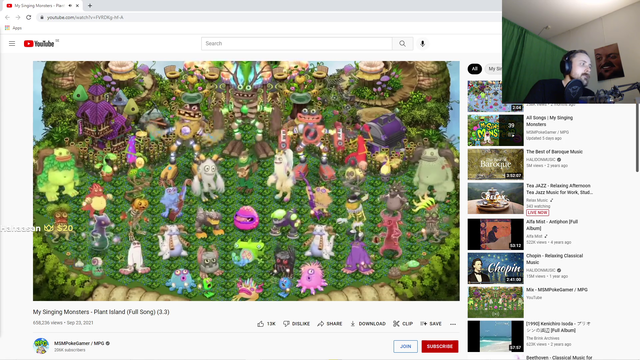Click the Dislike button

[x=296, y=324]
